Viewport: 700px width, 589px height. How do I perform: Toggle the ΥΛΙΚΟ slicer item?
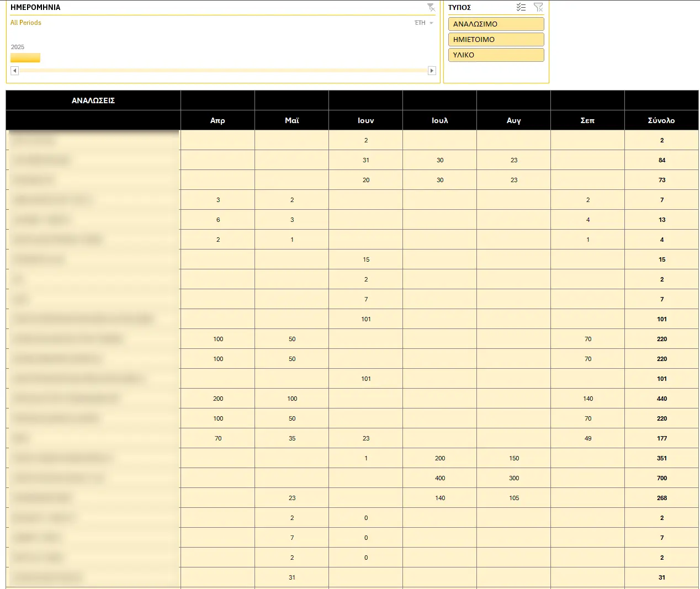tap(496, 55)
